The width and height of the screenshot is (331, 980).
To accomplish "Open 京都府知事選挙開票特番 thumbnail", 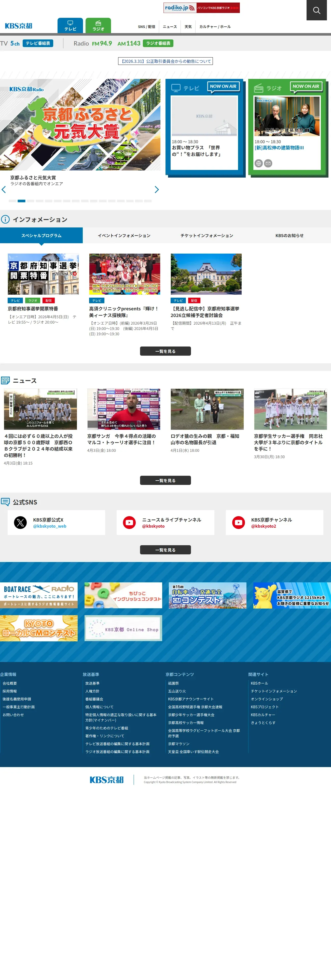I will (x=44, y=274).
